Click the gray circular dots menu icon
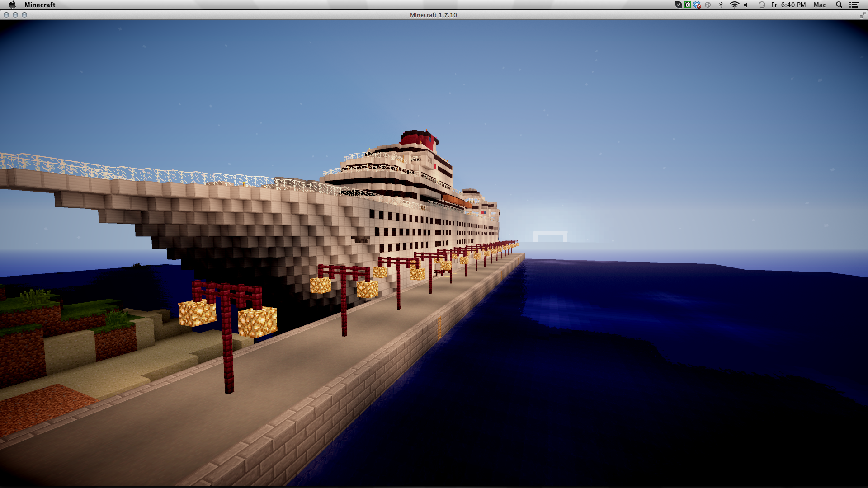The width and height of the screenshot is (868, 488). click(x=708, y=5)
